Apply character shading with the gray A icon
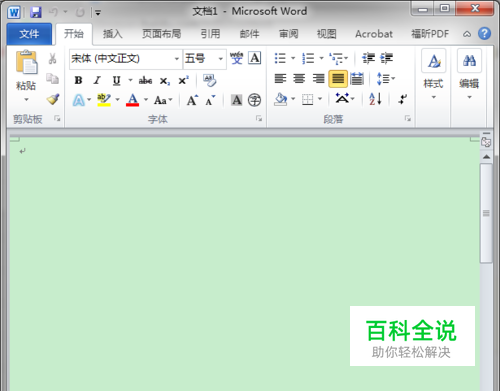This screenshot has height=391, width=500. [237, 100]
